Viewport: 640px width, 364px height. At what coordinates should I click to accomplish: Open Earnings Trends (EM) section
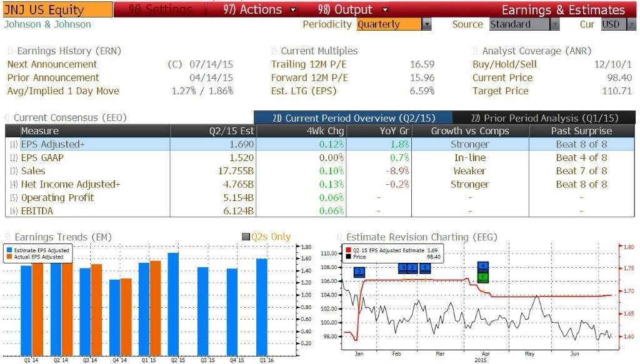(63, 237)
